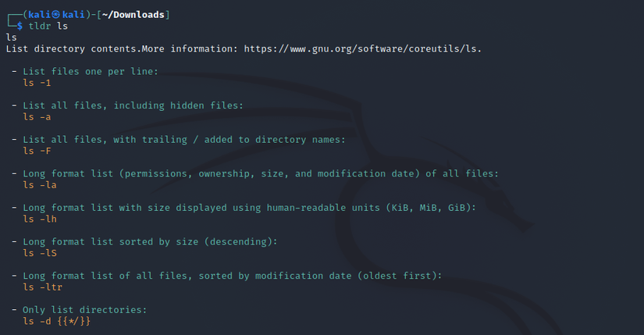Viewport: 644px width, 335px height.
Task: Click the ~/Downloads path in prompt
Action: click(133, 15)
